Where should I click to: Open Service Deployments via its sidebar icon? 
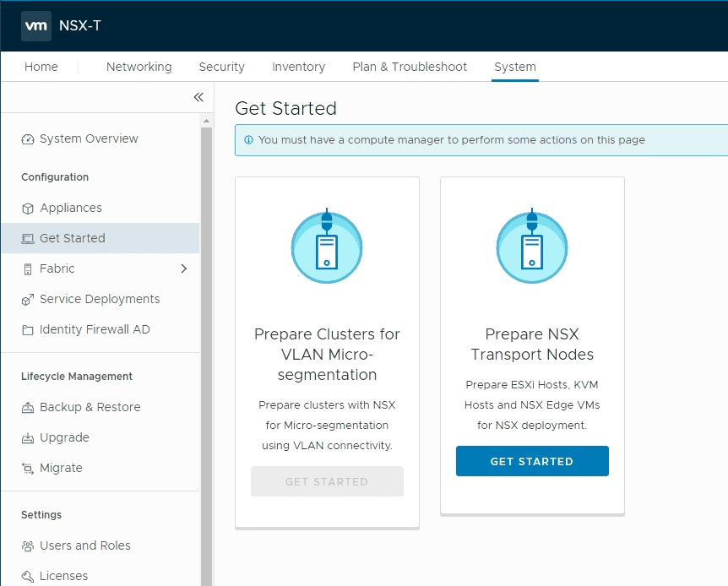click(28, 299)
